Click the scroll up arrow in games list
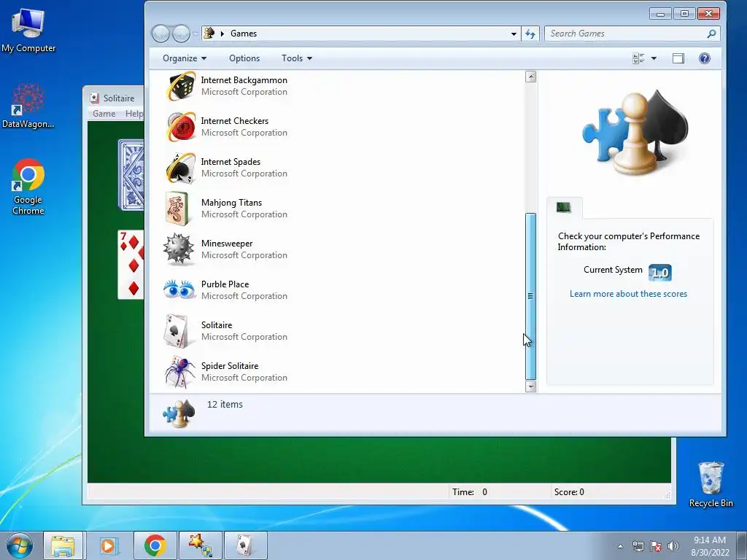Viewport: 747px width, 560px height. point(531,77)
